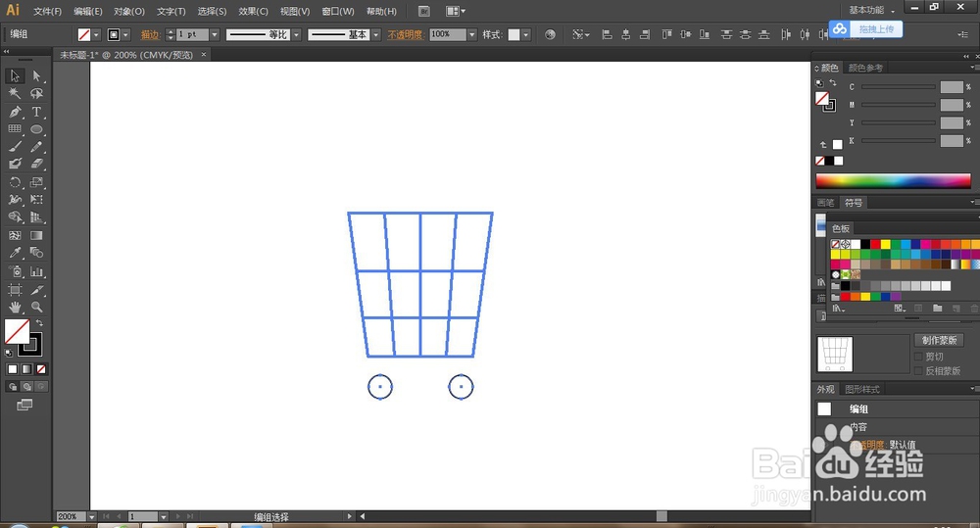Check the 反相蒙版 (Invert Mask) checkbox
The width and height of the screenshot is (980, 528).
[x=918, y=370]
